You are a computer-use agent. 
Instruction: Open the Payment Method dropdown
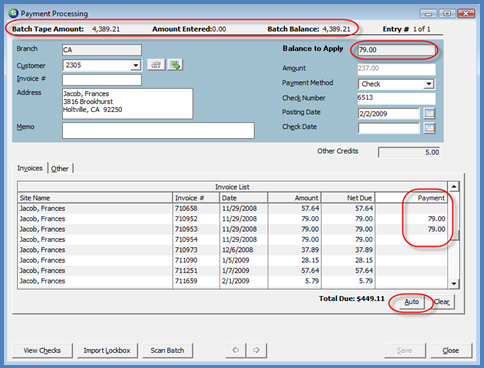(429, 84)
